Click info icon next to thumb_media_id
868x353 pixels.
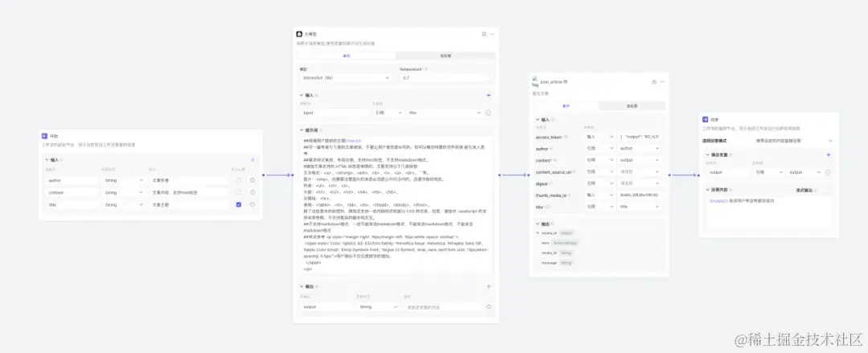568,195
